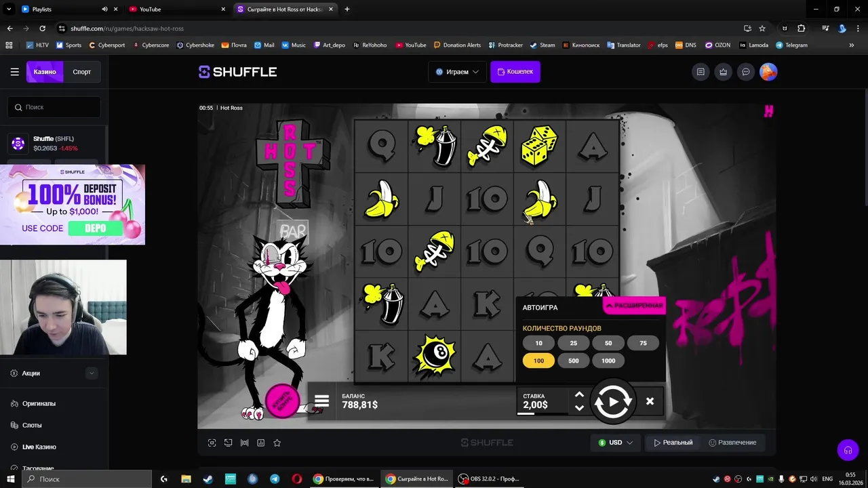Add Hot Ross to favorites star
Viewport: 868px width, 488px height.
(x=277, y=443)
